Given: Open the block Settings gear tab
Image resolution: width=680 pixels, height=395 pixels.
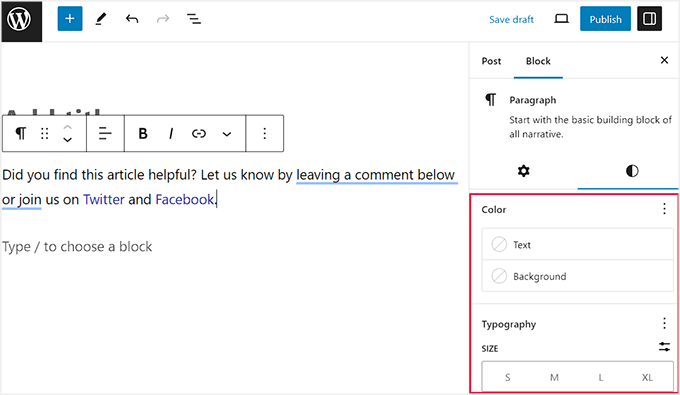Looking at the screenshot, I should click(x=523, y=171).
